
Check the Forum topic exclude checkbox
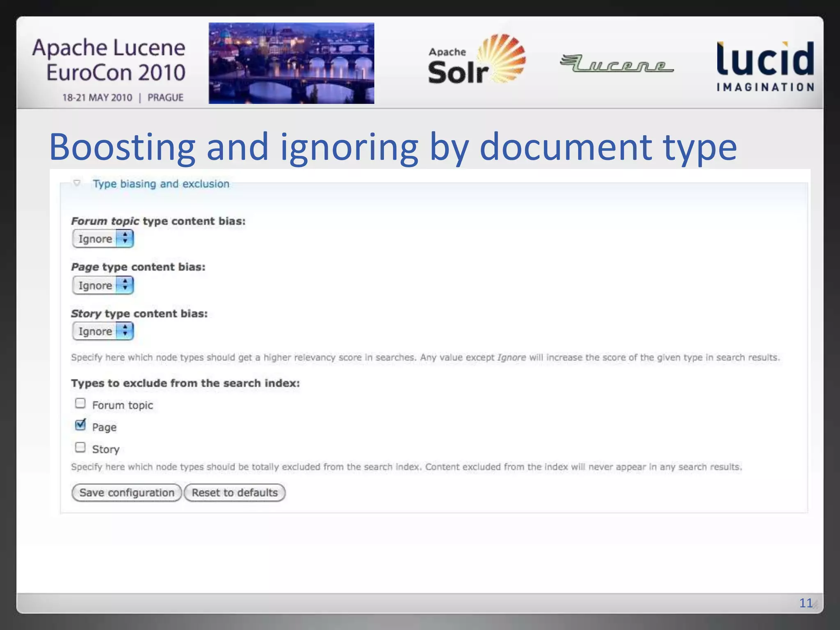tap(80, 403)
